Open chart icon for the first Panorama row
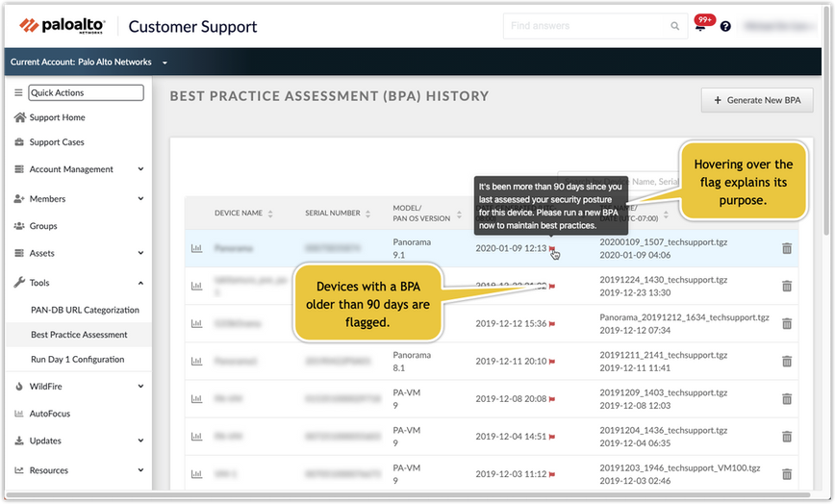Image resolution: width=835 pixels, height=504 pixels. 196,248
